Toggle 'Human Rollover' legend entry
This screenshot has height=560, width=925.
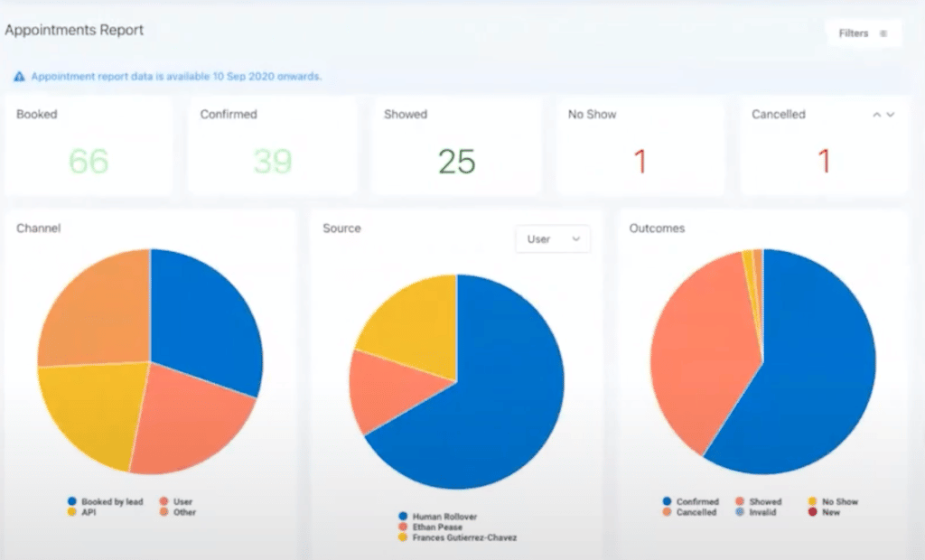click(402, 517)
